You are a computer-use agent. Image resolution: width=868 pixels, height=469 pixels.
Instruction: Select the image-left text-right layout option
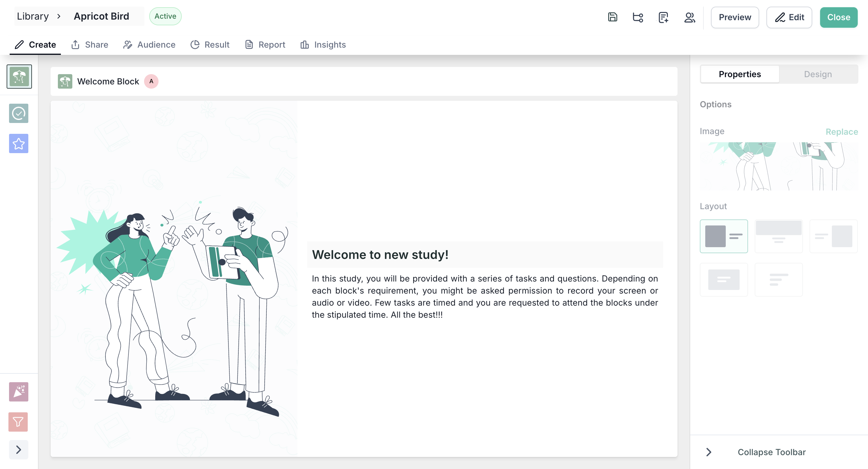point(723,236)
